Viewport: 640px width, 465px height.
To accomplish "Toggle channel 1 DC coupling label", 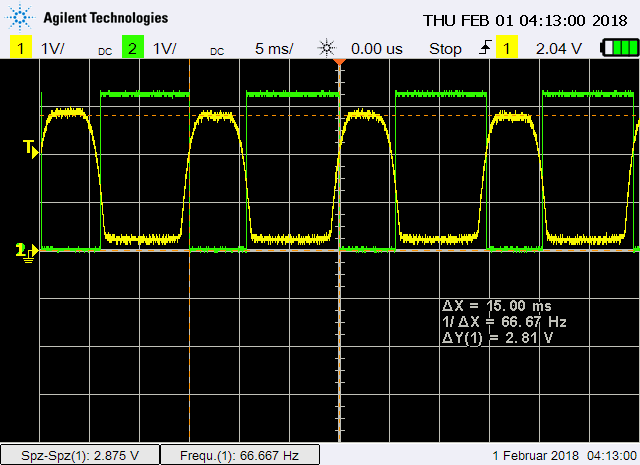I will tap(105, 51).
